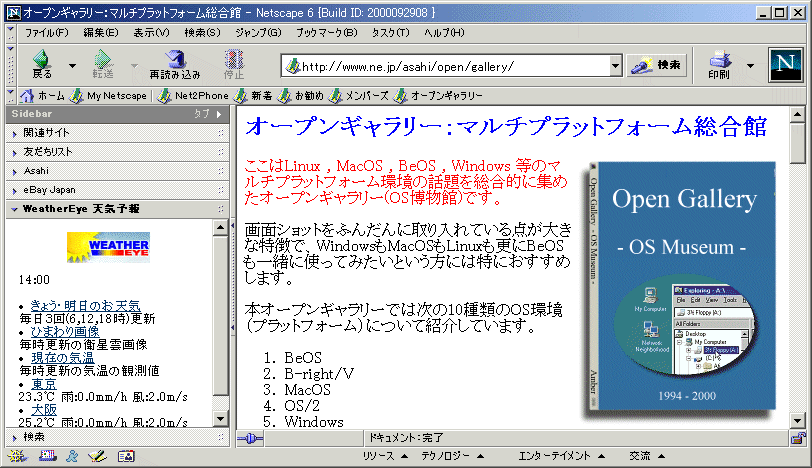
Task: Click the Instant Messenger icon in component bar
Action: (72, 456)
